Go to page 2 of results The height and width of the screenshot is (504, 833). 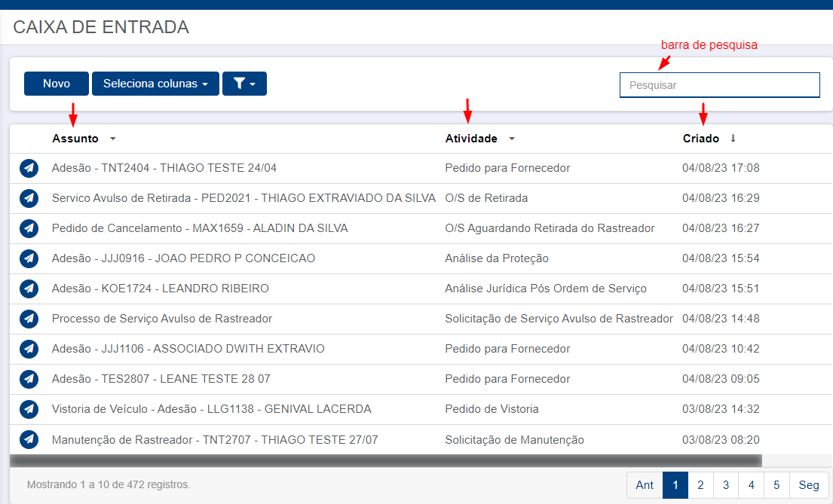[701, 485]
